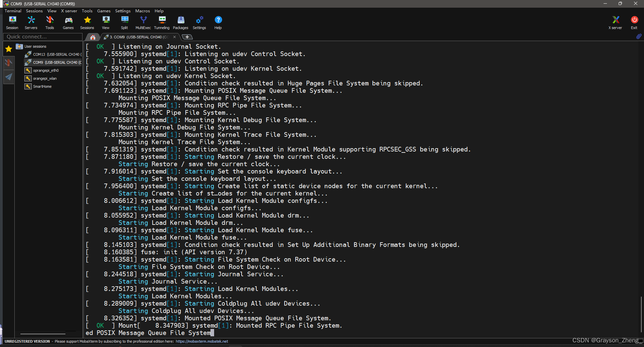This screenshot has width=644, height=347.
Task: Open the Tools menu
Action: (x=87, y=11)
